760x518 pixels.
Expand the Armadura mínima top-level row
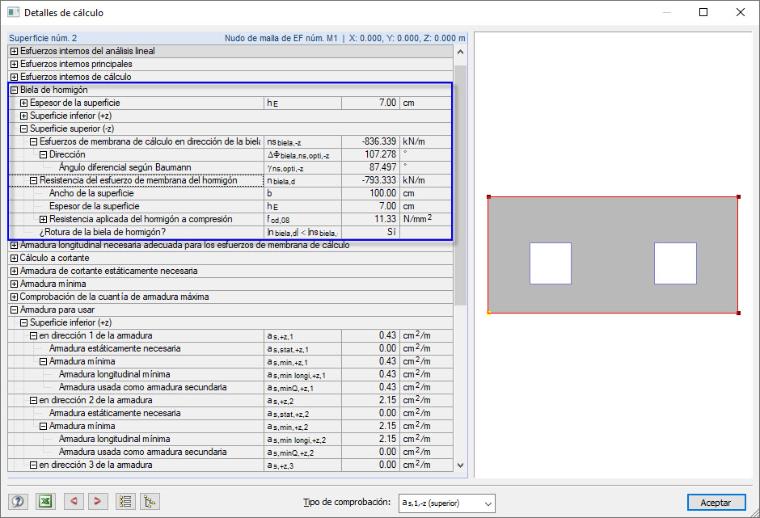[14, 283]
